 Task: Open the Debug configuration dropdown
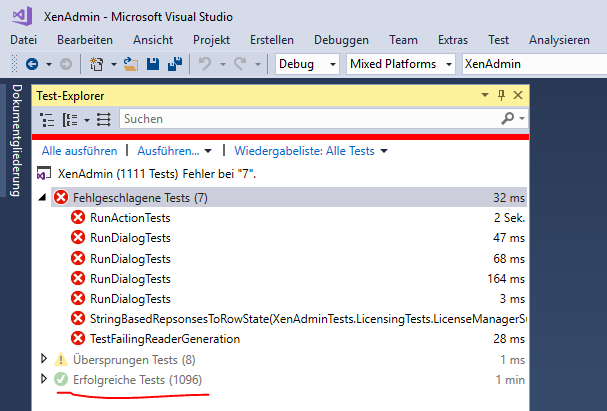click(x=307, y=64)
